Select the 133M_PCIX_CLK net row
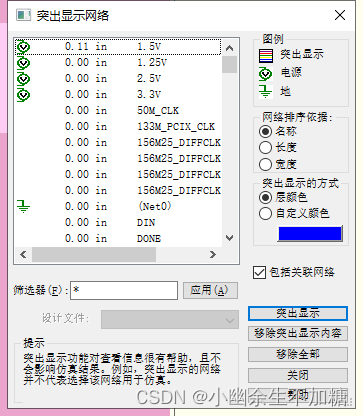 [118, 126]
